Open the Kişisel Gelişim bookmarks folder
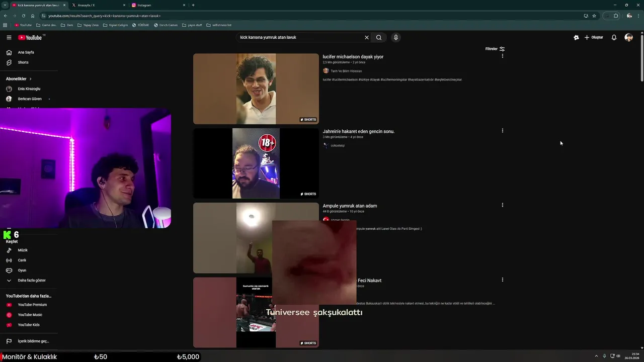The width and height of the screenshot is (644, 362). (115, 25)
